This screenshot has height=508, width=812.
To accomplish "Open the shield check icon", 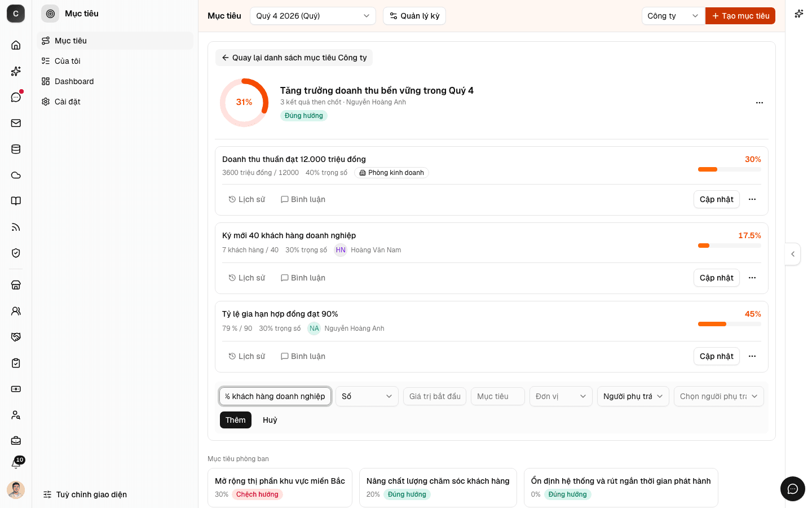I will 16,253.
